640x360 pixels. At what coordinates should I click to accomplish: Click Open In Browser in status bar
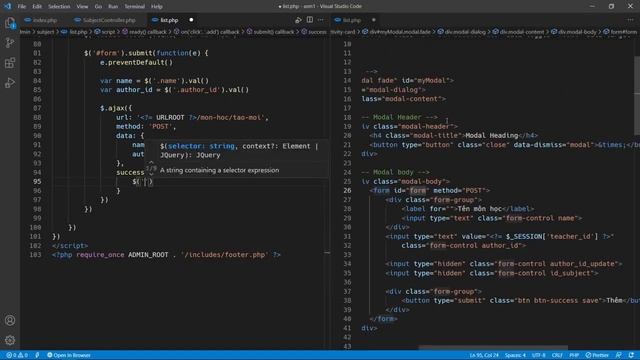[x=69, y=355]
